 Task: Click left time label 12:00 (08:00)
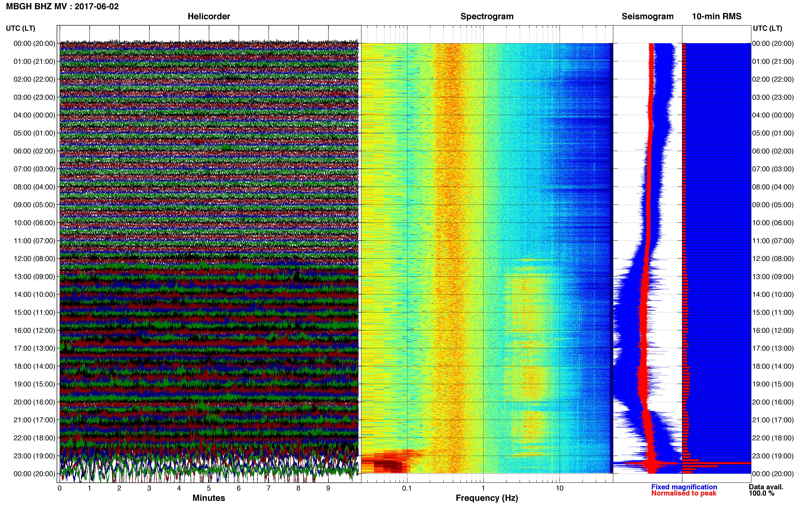(x=34, y=259)
